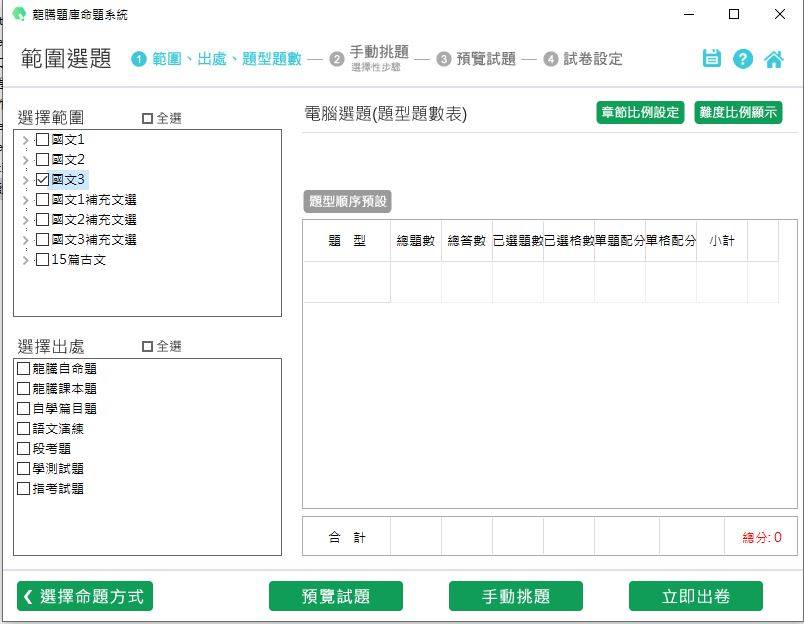The height and width of the screenshot is (624, 804).
Task: Click the 單題配分 column header
Action: point(619,240)
